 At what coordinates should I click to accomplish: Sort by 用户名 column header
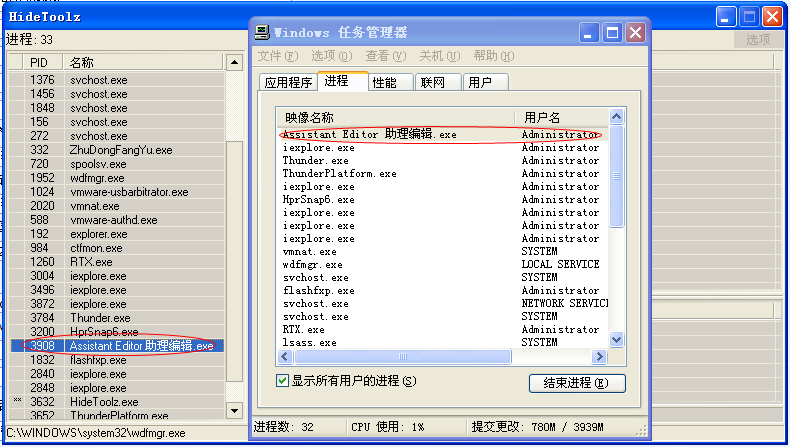(561, 117)
